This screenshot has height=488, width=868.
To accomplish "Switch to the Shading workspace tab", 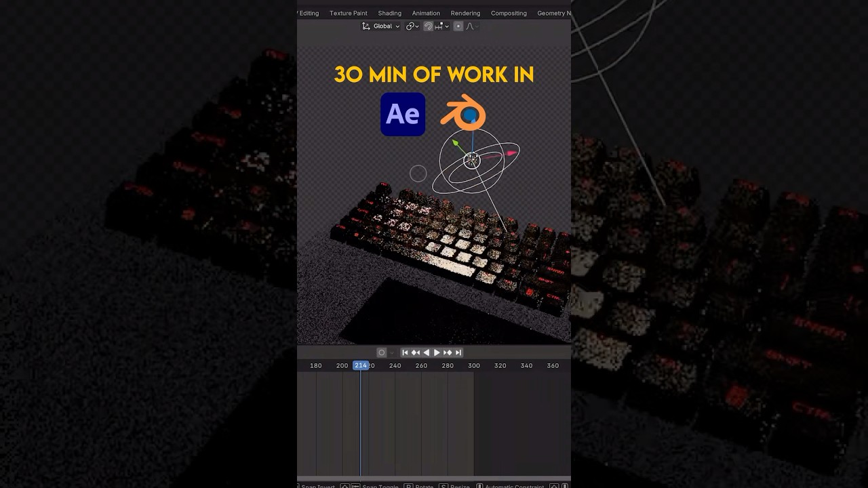I will pyautogui.click(x=389, y=13).
